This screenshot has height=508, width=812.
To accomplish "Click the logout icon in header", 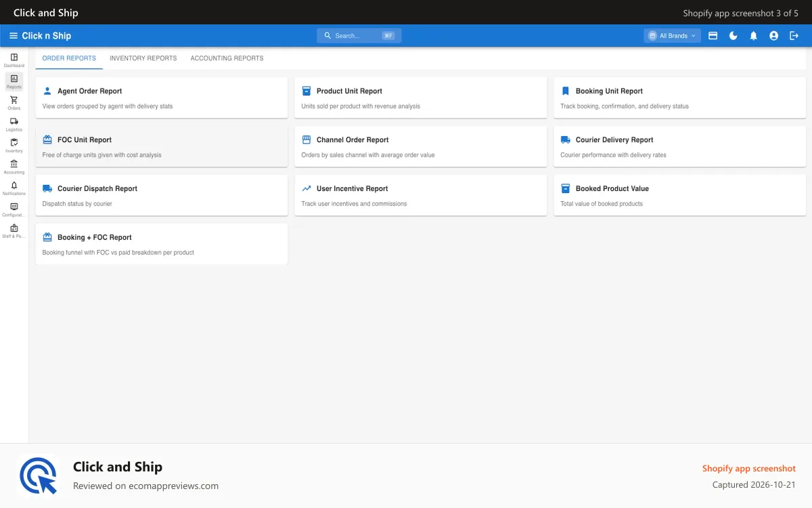I will point(794,36).
